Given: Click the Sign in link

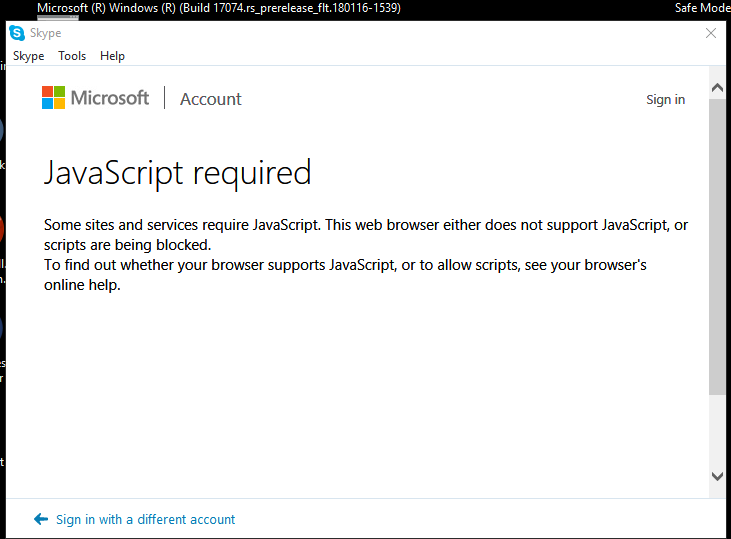Looking at the screenshot, I should point(665,100).
